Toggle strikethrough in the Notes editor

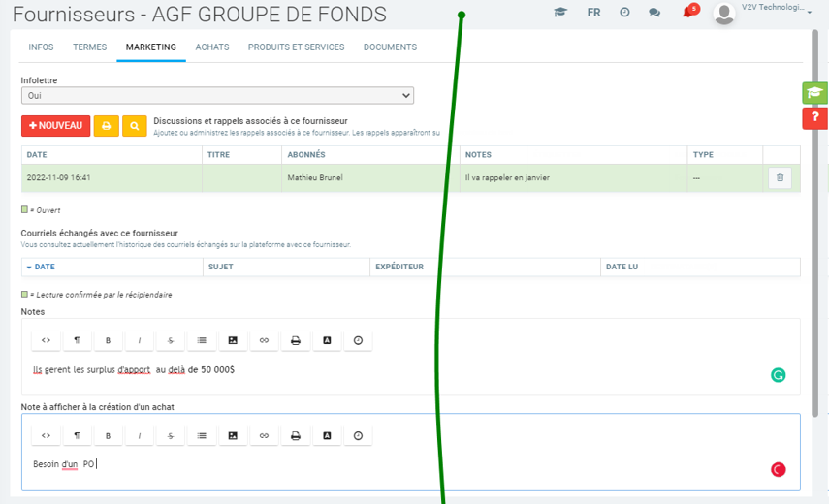point(171,340)
